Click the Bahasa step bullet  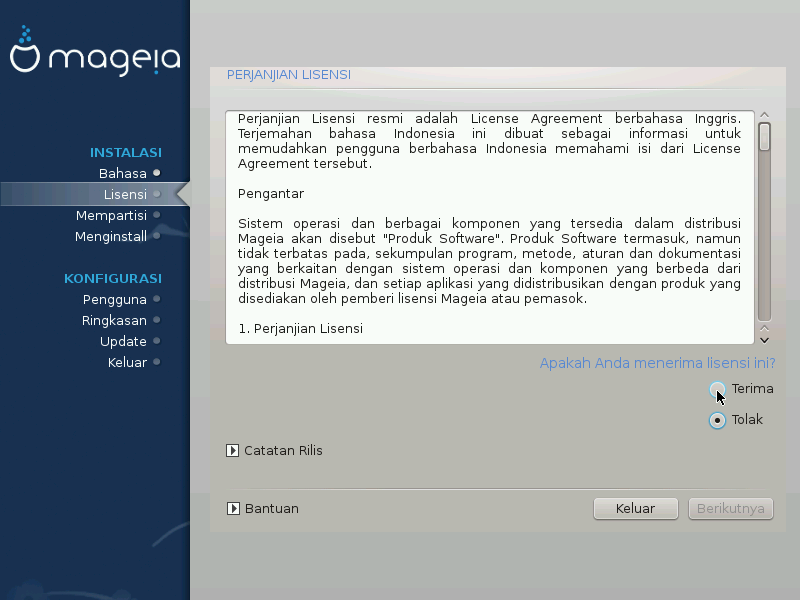pos(157,173)
